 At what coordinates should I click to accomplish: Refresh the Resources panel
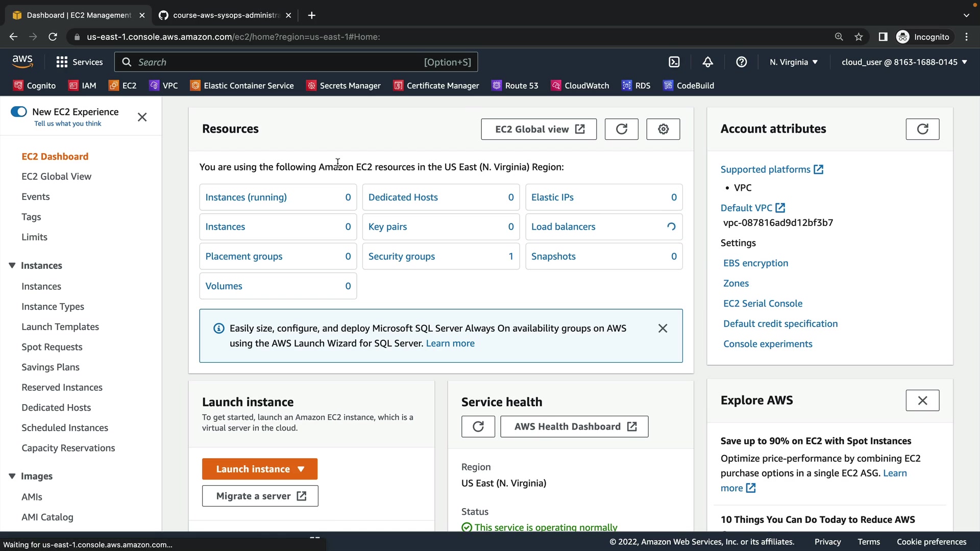(x=621, y=129)
